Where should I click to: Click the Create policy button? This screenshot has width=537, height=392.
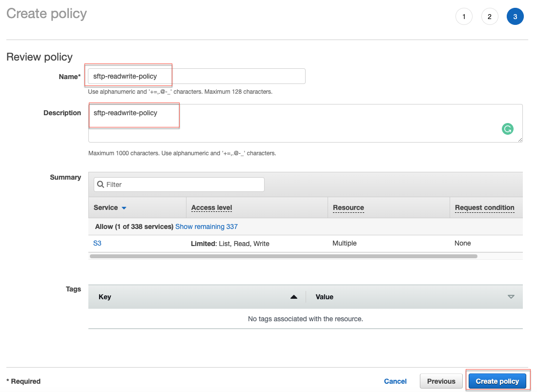497,381
